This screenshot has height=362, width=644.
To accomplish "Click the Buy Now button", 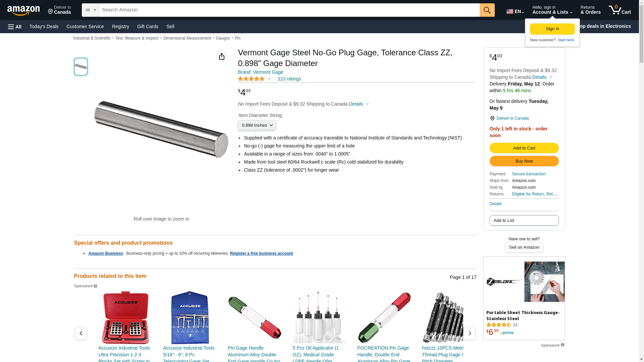I will point(524,161).
